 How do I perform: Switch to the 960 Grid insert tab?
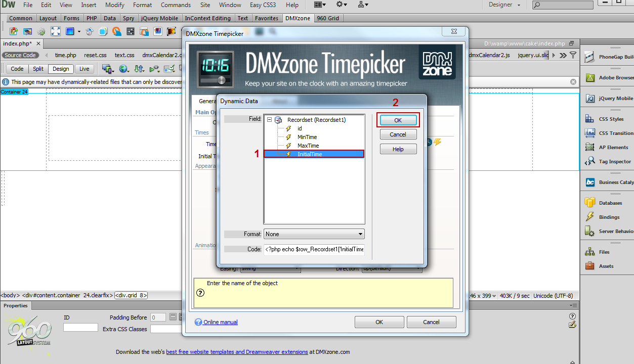(x=328, y=18)
